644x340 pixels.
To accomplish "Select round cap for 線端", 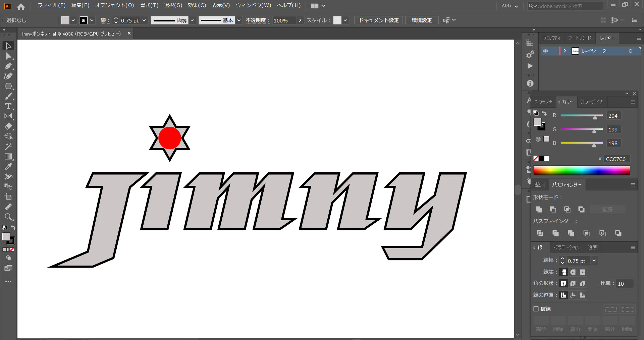I will [x=573, y=272].
